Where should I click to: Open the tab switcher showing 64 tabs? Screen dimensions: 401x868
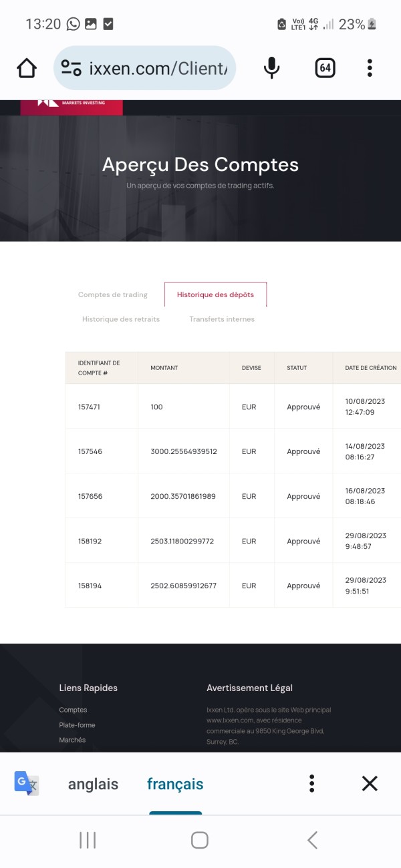click(x=325, y=68)
